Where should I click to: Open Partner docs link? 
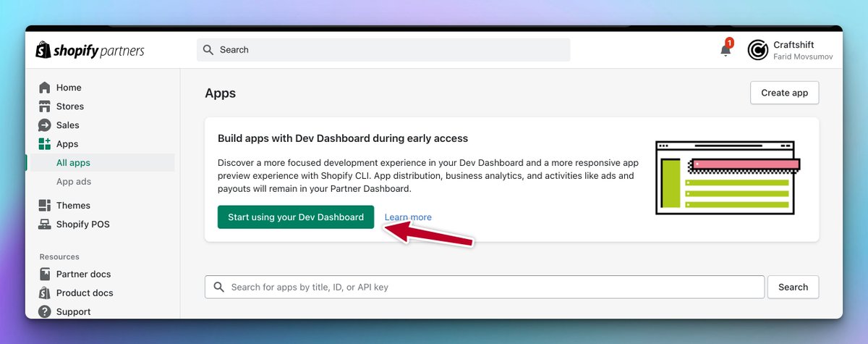pos(84,274)
